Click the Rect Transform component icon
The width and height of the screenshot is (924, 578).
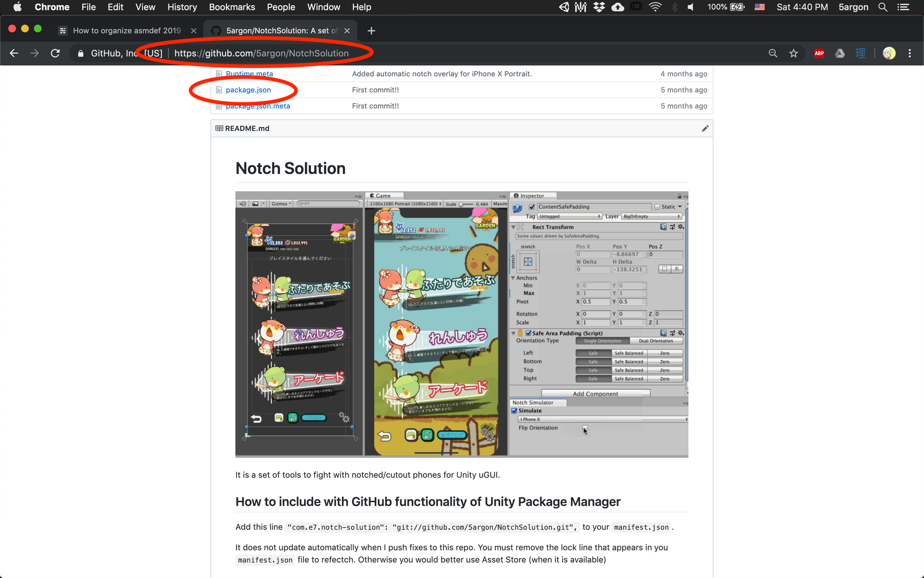coord(522,227)
